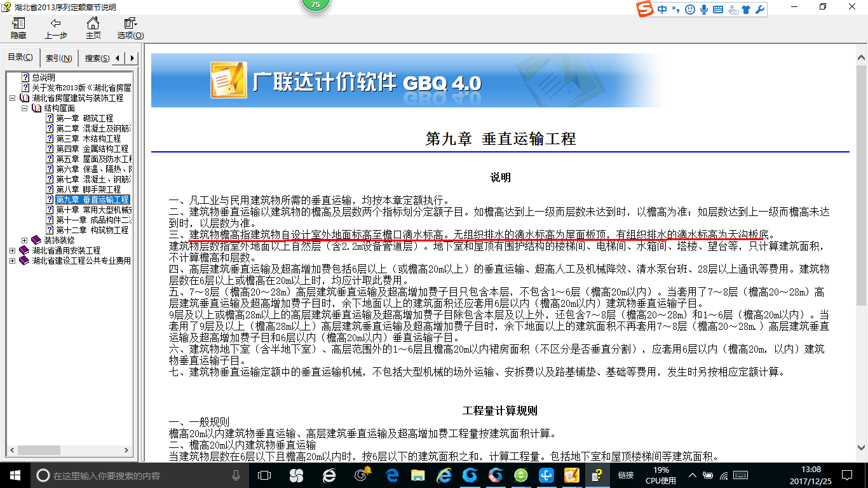
Task: Open 第十章 常用大型机械 chapter
Action: click(x=93, y=210)
